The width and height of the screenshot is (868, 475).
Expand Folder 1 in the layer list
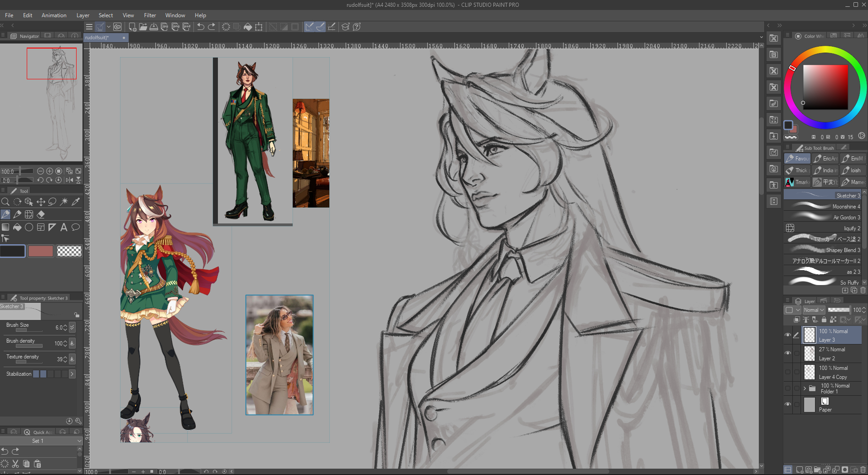pos(805,388)
